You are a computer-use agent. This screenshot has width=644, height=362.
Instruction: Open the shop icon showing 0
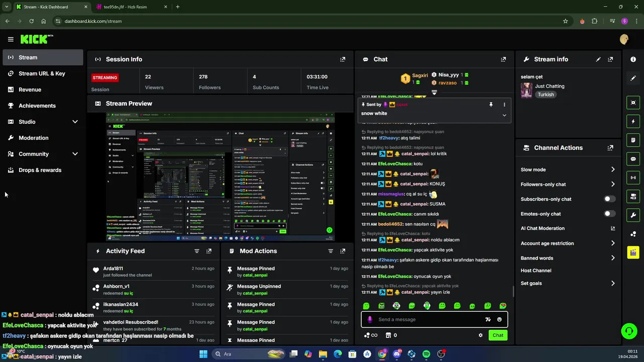(391, 335)
